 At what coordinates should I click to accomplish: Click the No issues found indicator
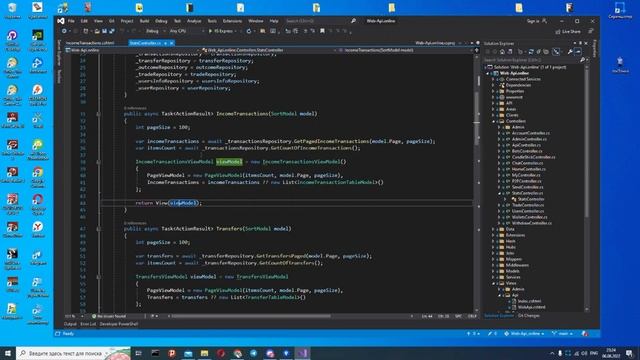click(109, 316)
